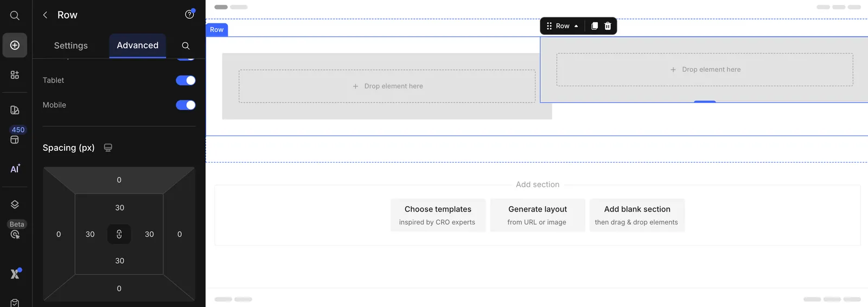The image size is (868, 307).
Task: Open the search icon in left sidebar
Action: tap(15, 16)
